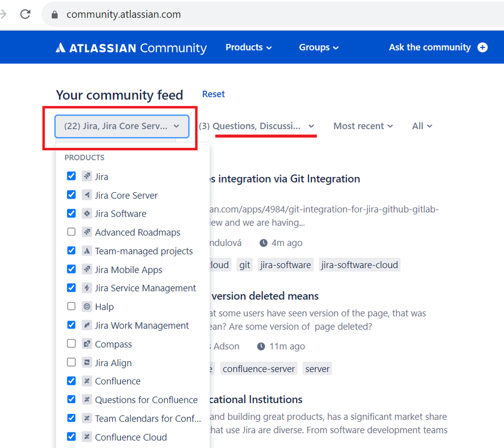
Task: Click the Team Calendars for Confluence icon
Action: pyautogui.click(x=87, y=418)
